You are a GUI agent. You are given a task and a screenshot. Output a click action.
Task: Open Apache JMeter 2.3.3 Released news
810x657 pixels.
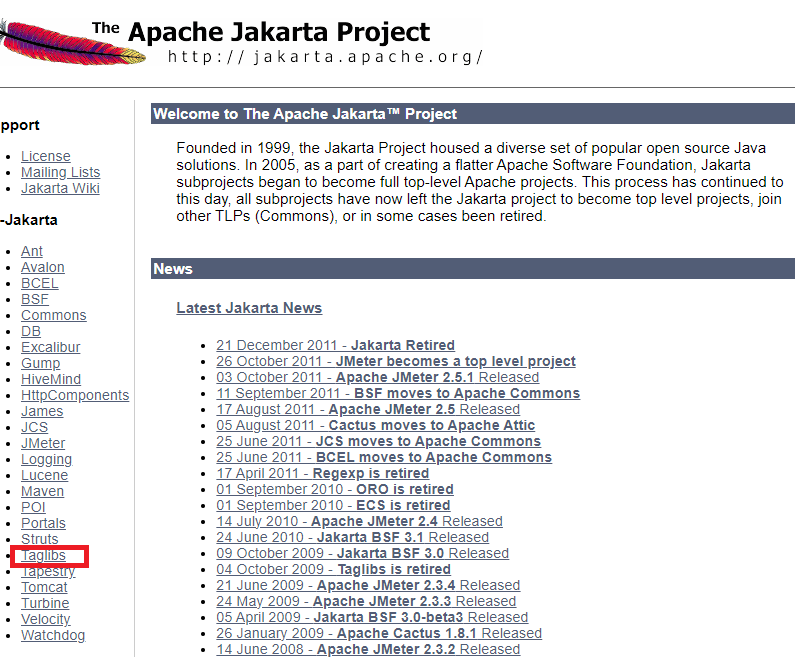pyautogui.click(x=366, y=601)
